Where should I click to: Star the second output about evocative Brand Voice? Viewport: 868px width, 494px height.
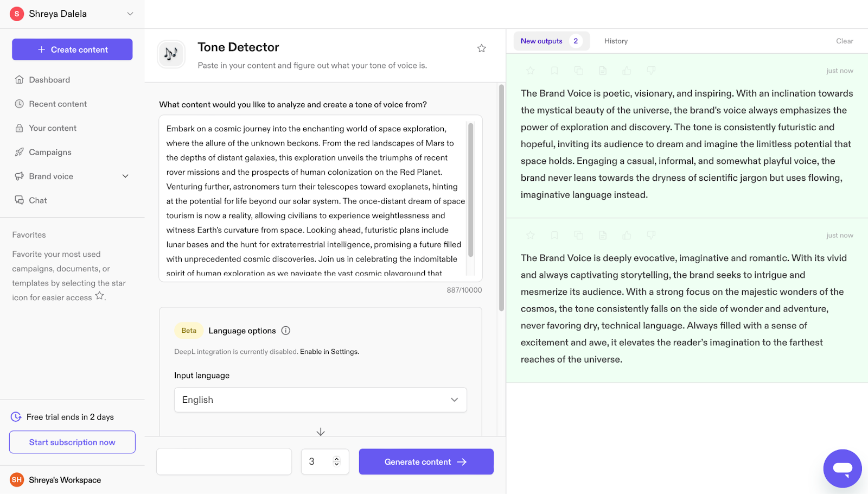pos(531,235)
